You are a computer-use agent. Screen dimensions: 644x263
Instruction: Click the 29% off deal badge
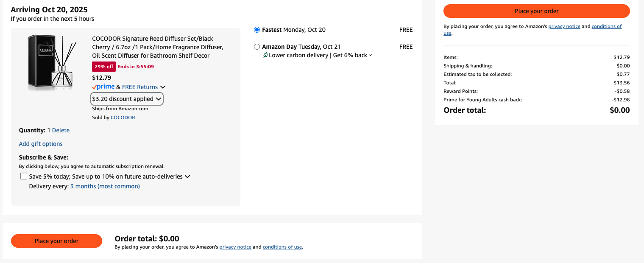[104, 67]
